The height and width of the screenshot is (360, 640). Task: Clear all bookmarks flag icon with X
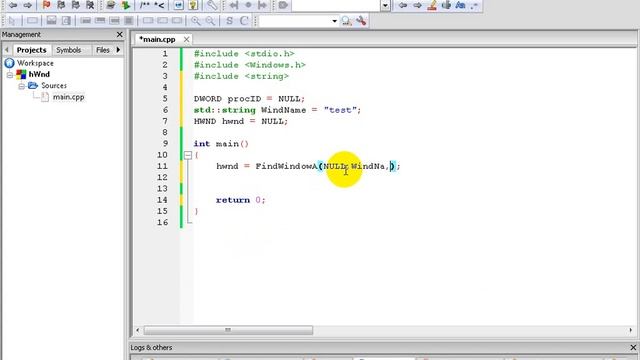pyautogui.click(x=90, y=5)
